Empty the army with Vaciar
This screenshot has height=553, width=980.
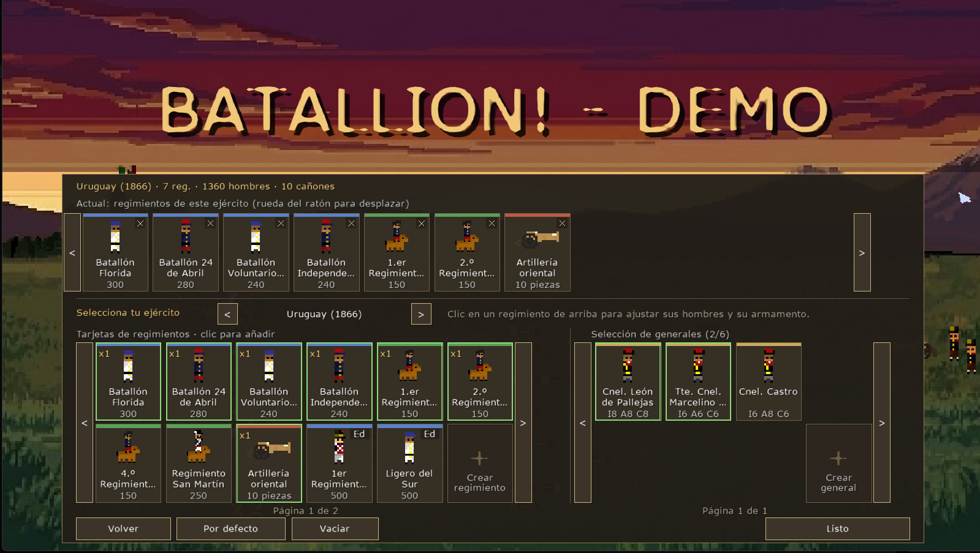(x=335, y=529)
